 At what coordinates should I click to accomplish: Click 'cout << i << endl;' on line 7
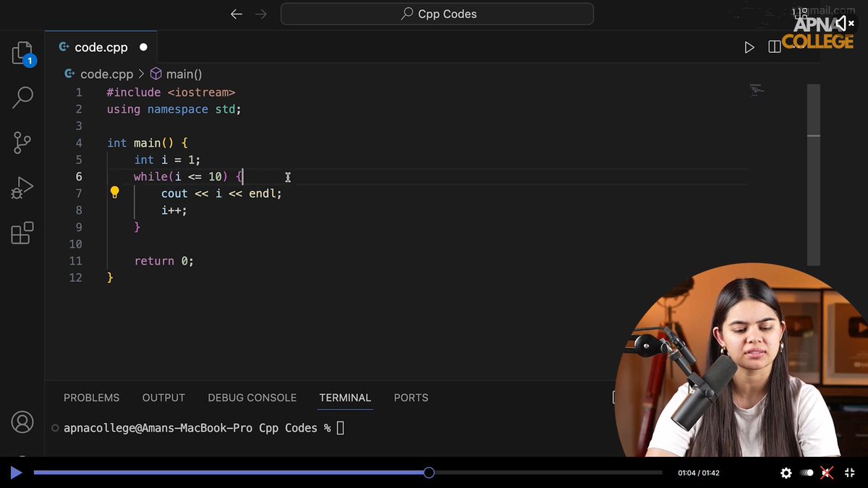221,194
